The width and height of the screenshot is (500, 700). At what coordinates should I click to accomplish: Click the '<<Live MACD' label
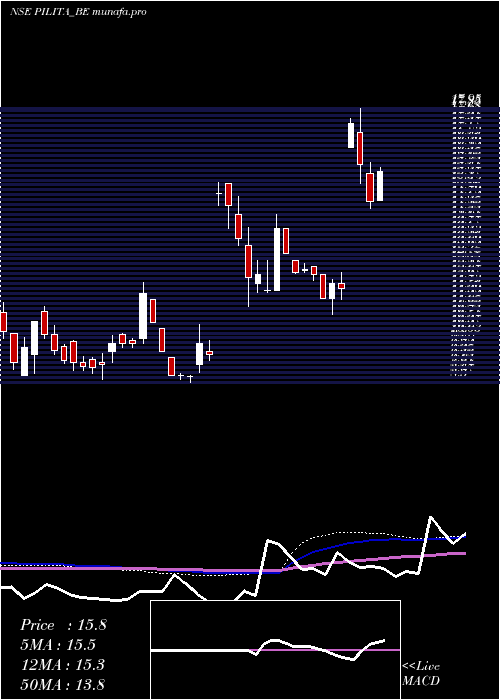[x=421, y=674]
